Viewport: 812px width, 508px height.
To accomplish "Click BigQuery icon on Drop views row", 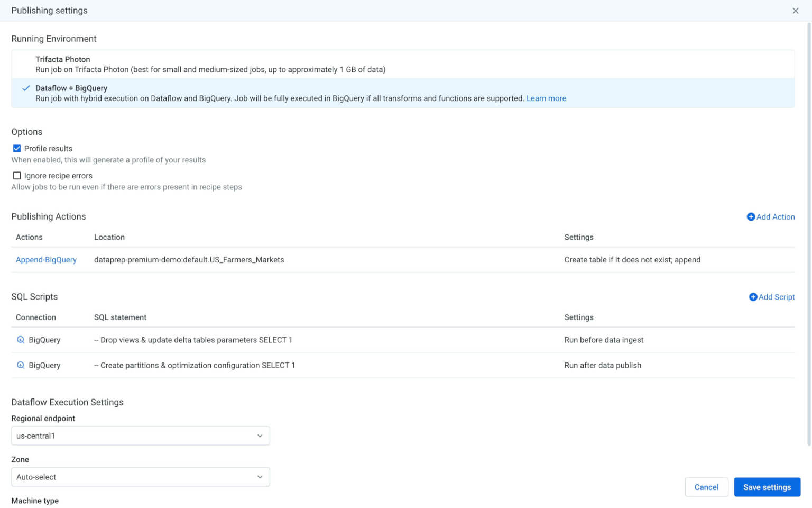I will 21,340.
